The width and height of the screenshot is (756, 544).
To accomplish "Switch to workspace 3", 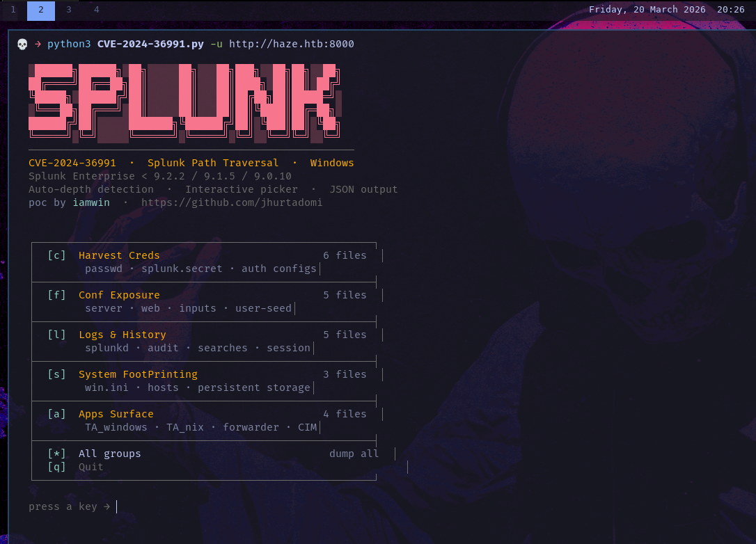I will tap(69, 10).
